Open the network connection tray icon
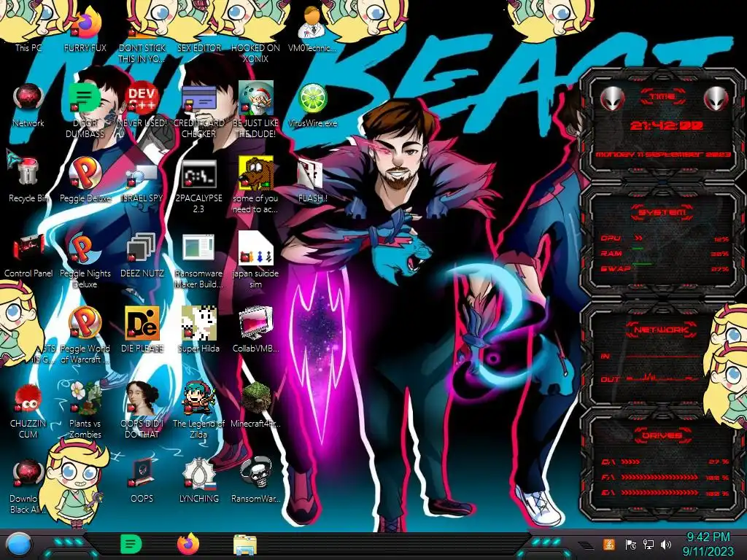Image resolution: width=747 pixels, height=560 pixels. pyautogui.click(x=649, y=544)
